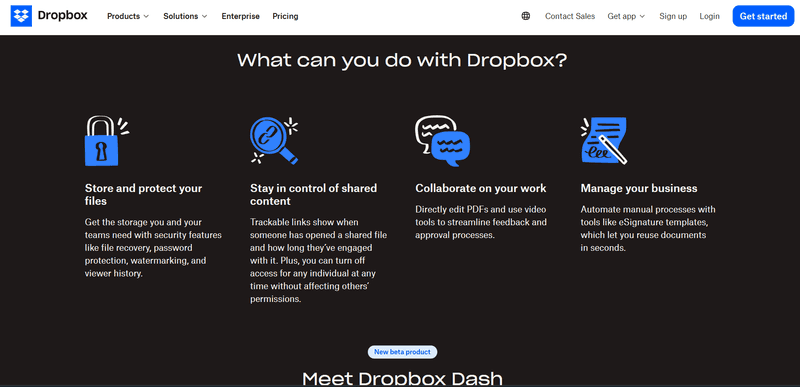Expand the Products dropdown menu

pyautogui.click(x=128, y=16)
